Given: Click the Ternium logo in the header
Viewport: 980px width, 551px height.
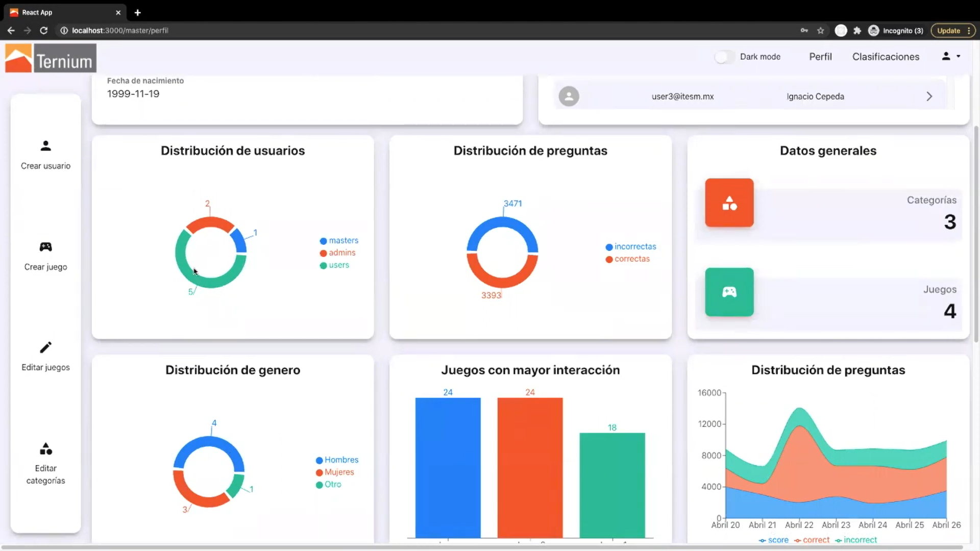Looking at the screenshot, I should click(50, 58).
